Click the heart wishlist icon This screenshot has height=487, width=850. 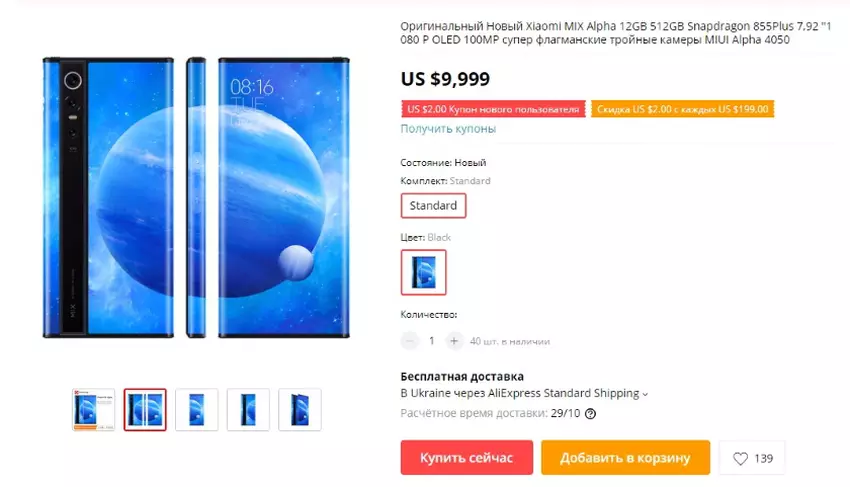[x=740, y=459]
